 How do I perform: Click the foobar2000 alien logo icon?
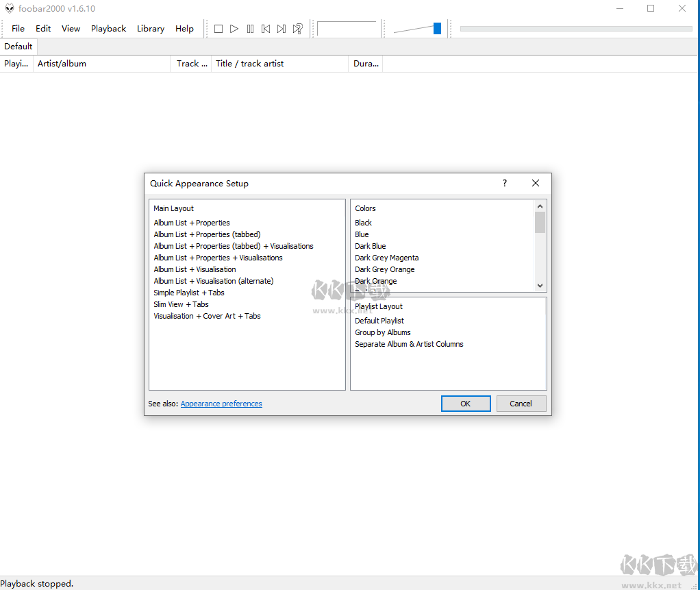pos(10,8)
